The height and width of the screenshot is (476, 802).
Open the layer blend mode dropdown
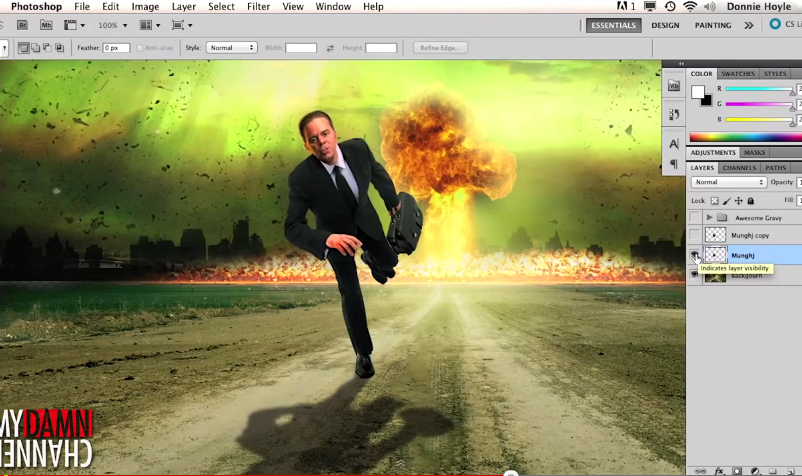coord(728,182)
